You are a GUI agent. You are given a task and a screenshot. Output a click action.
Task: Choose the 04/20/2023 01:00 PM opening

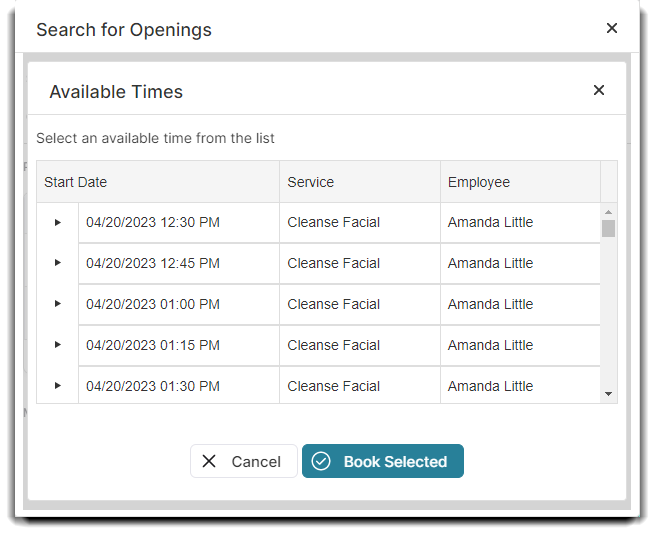pyautogui.click(x=153, y=304)
